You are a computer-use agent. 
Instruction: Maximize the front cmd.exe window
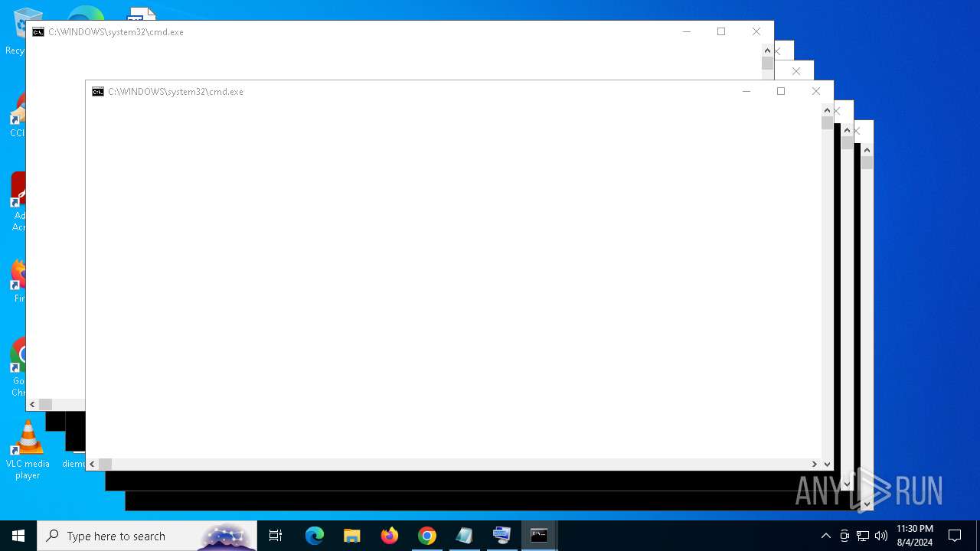781,92
